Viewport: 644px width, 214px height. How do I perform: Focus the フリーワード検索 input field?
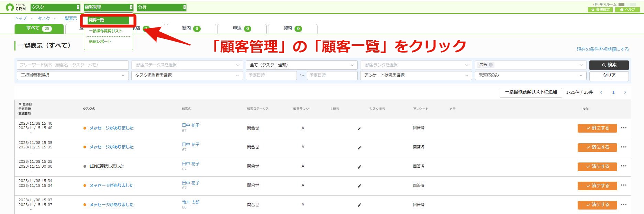(73, 65)
